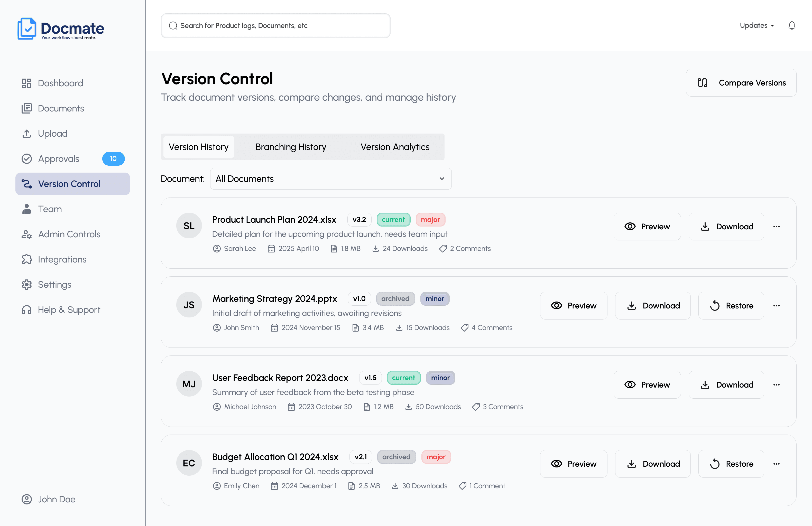The width and height of the screenshot is (812, 526).
Task: Click the Product Launch Plan 2024.xlsx title
Action: coord(274,220)
